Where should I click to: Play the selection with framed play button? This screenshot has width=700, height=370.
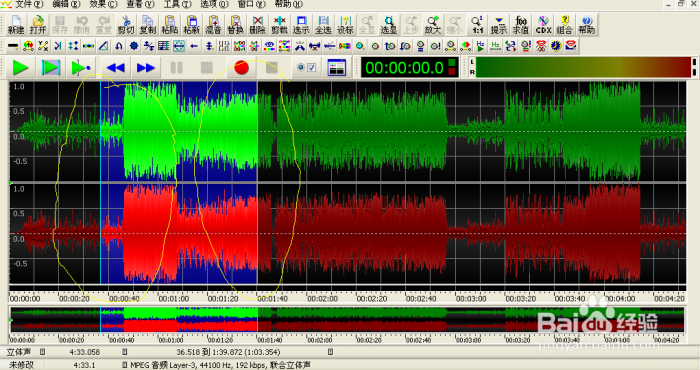50,67
